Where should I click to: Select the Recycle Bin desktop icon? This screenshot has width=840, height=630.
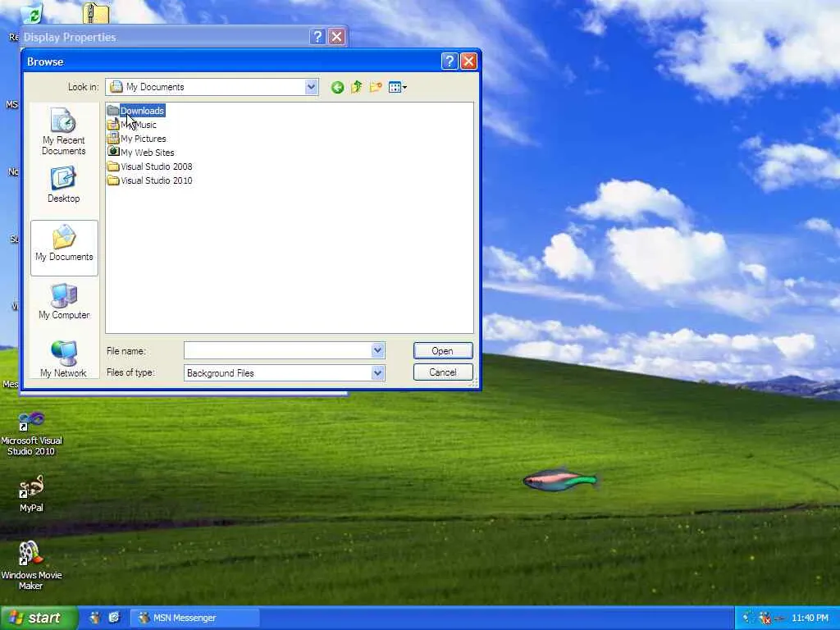tap(32, 13)
